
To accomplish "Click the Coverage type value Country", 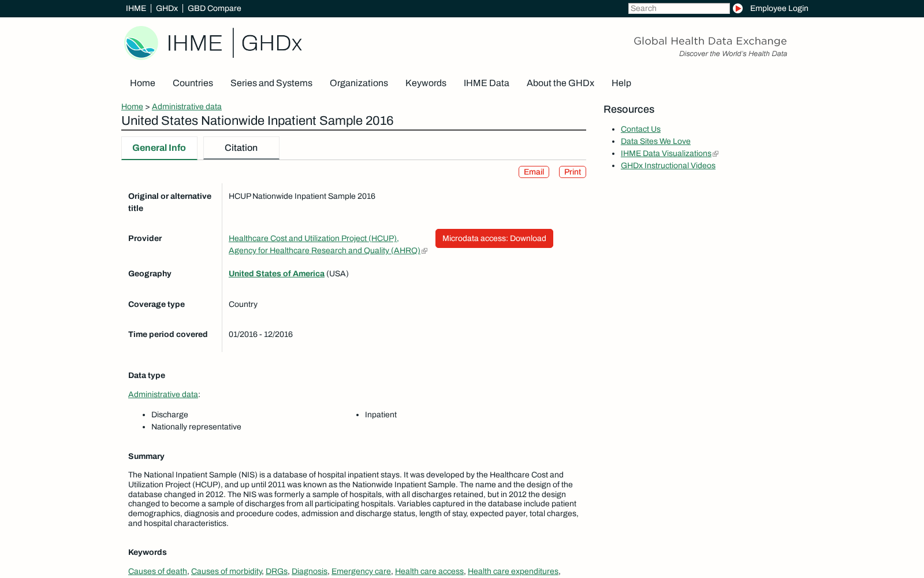I will pos(243,304).
